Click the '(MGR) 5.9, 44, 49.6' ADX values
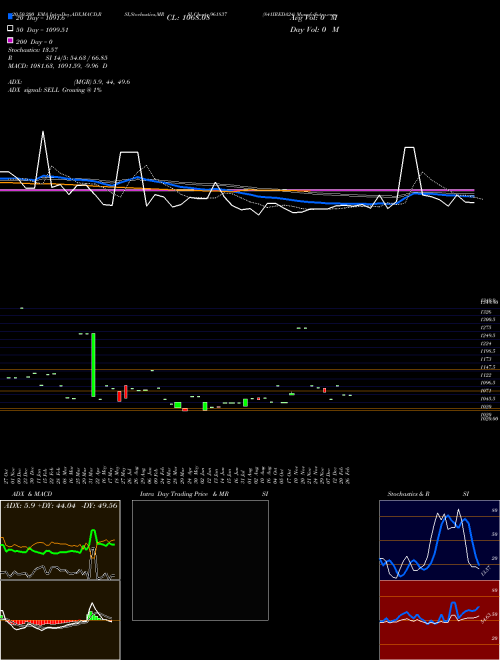This screenshot has width=500, height=660. 102,82
